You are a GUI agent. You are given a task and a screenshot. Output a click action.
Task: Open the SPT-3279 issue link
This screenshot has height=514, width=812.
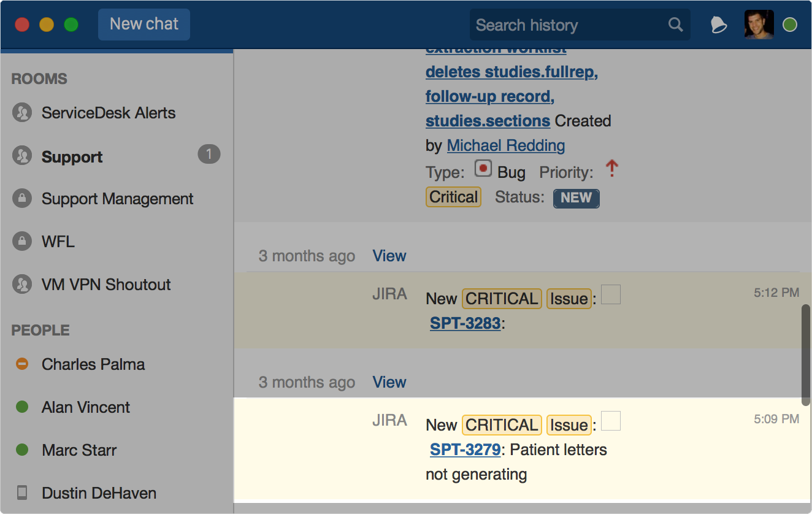465,450
